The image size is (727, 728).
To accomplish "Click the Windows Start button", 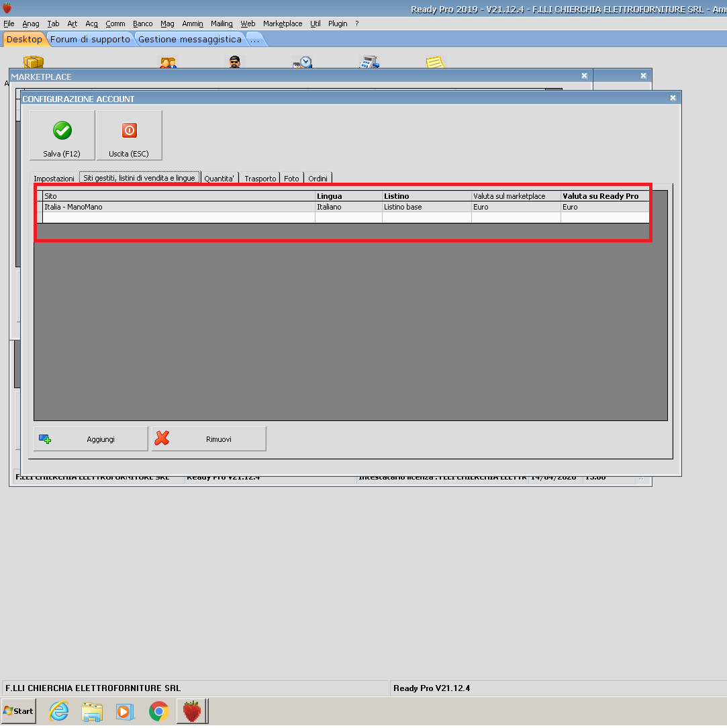I will [19, 711].
